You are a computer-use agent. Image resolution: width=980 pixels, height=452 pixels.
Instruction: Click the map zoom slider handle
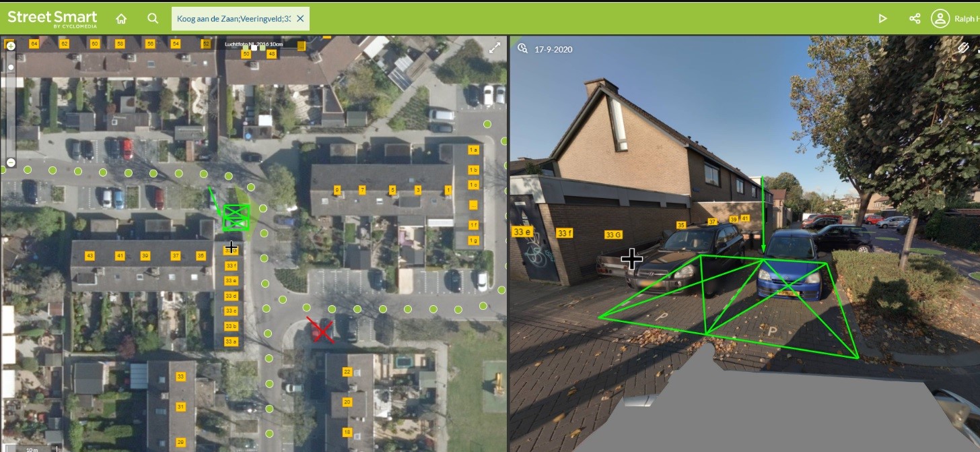(11, 67)
